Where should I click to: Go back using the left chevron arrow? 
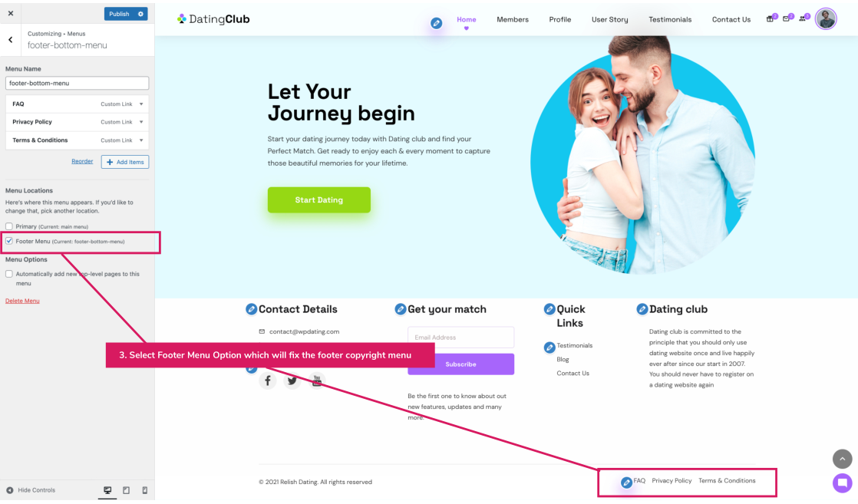(11, 40)
